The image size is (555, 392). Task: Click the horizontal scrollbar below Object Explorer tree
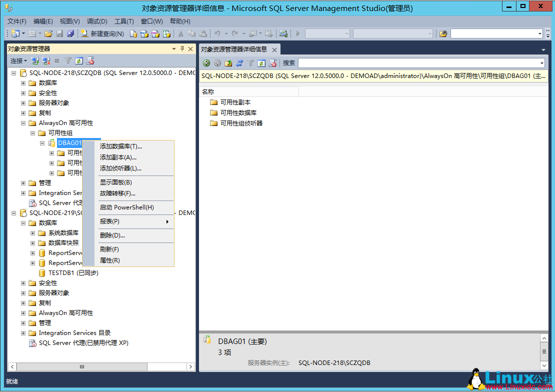(x=80, y=366)
